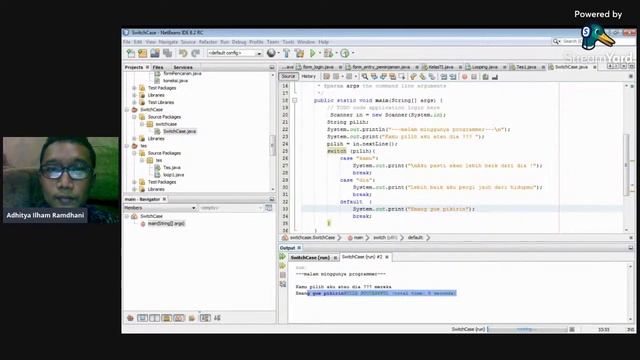Image resolution: width=640 pixels, height=360 pixels.
Task: Click the Debug Project icon
Action: point(328,53)
